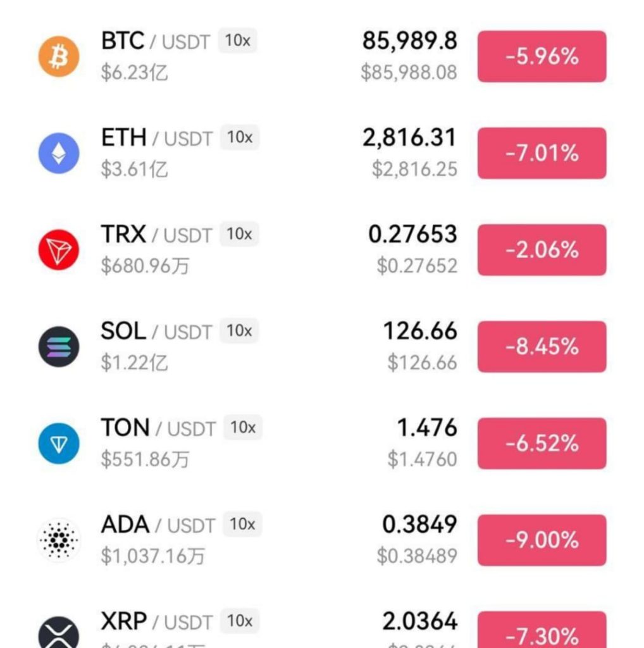Tap the TON -6.52% change button
This screenshot has width=644, height=648.
click(x=542, y=444)
